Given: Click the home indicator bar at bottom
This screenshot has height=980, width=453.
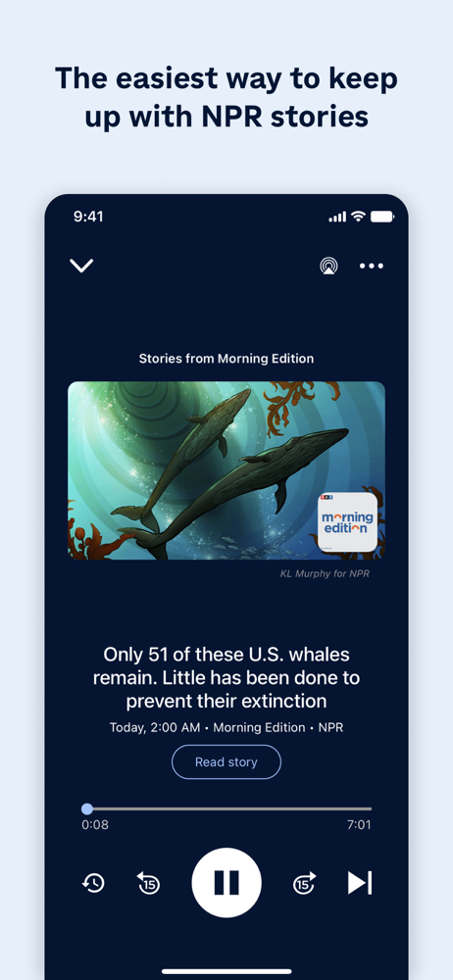Looking at the screenshot, I should pyautogui.click(x=226, y=971).
